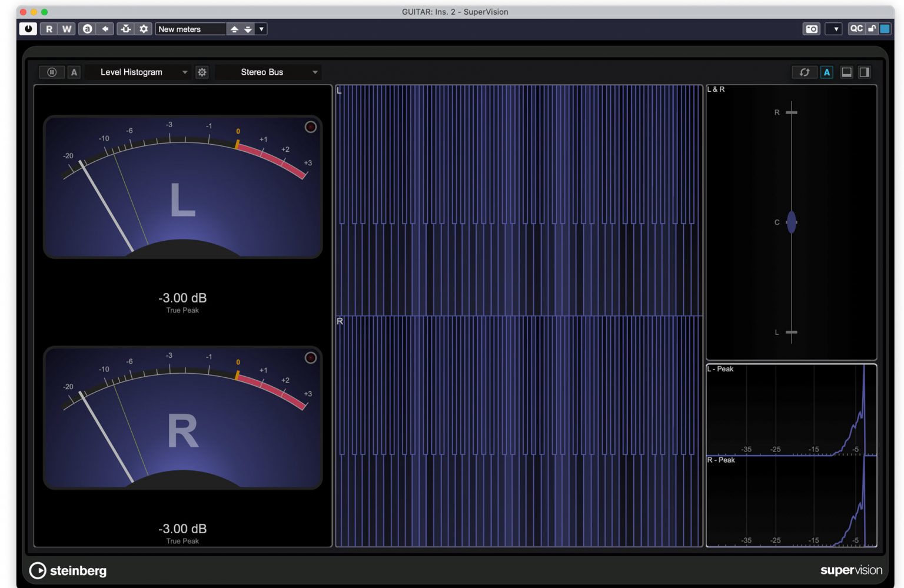904x588 pixels.
Task: Toggle the QC quick controls button
Action: click(x=856, y=28)
